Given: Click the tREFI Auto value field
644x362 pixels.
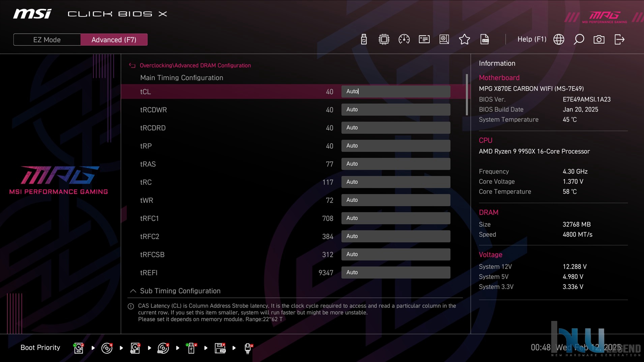Looking at the screenshot, I should click(396, 272).
